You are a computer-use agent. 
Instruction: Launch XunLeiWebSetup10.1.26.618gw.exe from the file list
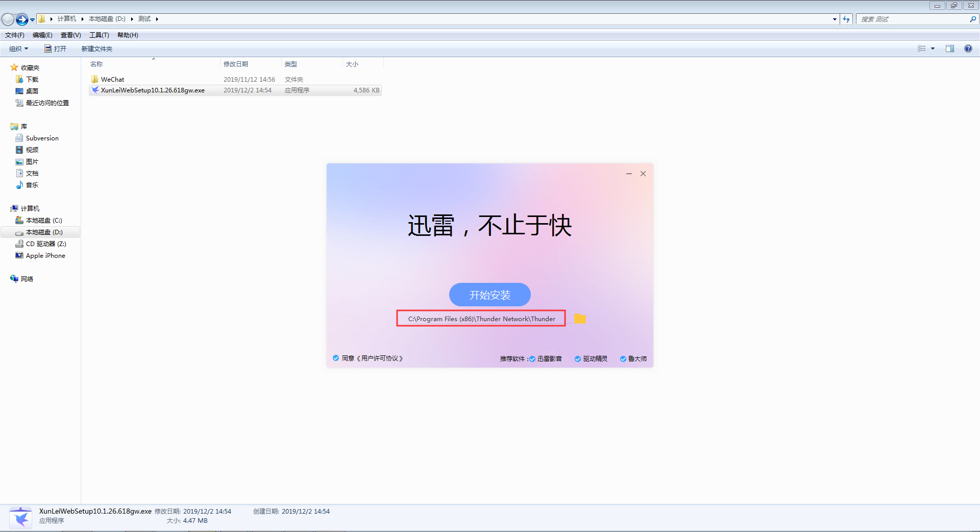153,90
